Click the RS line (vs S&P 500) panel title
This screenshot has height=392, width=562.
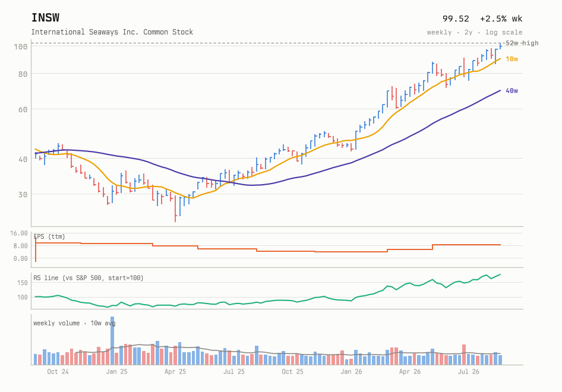click(x=88, y=278)
